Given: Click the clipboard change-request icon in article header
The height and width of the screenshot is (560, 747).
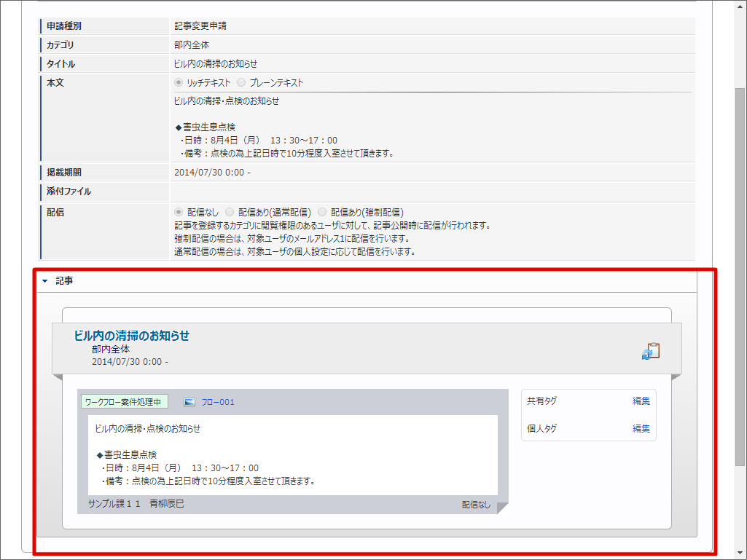Looking at the screenshot, I should pyautogui.click(x=651, y=350).
